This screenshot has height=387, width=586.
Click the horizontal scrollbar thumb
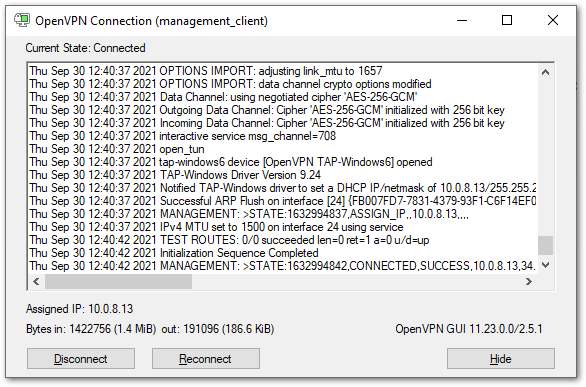118,281
